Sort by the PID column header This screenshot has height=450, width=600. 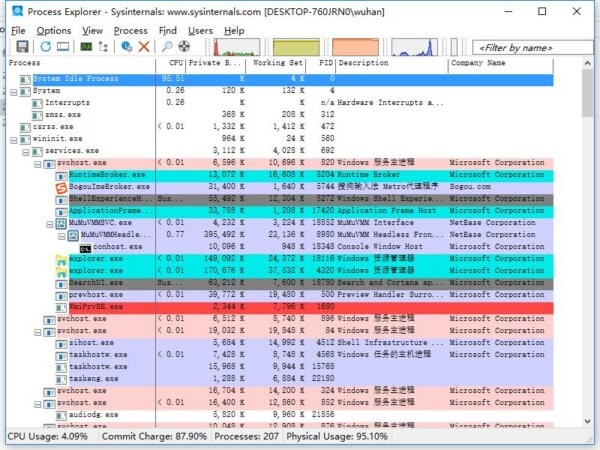321,63
